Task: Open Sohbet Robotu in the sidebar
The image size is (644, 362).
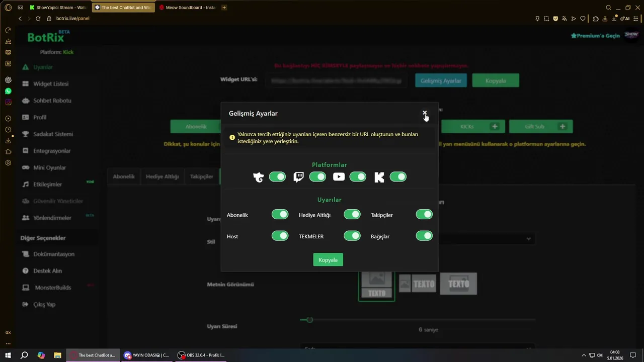Action: 52,101
